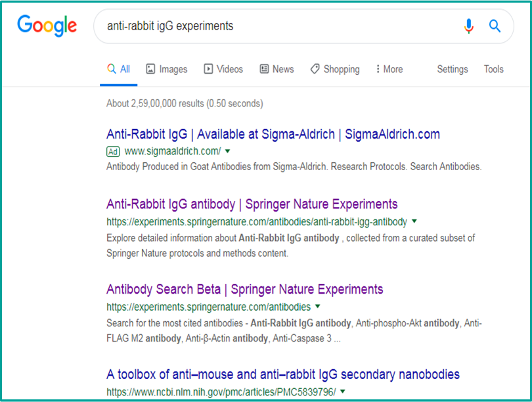Expand arrow beside the PMC5839796 URL

tap(343, 392)
